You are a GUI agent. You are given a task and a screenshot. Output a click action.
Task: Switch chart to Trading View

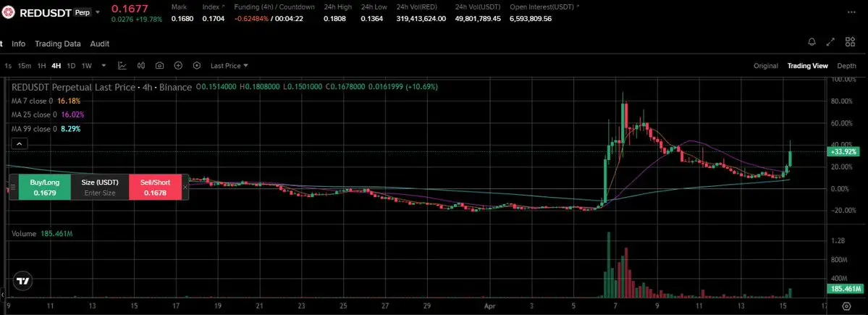(808, 65)
